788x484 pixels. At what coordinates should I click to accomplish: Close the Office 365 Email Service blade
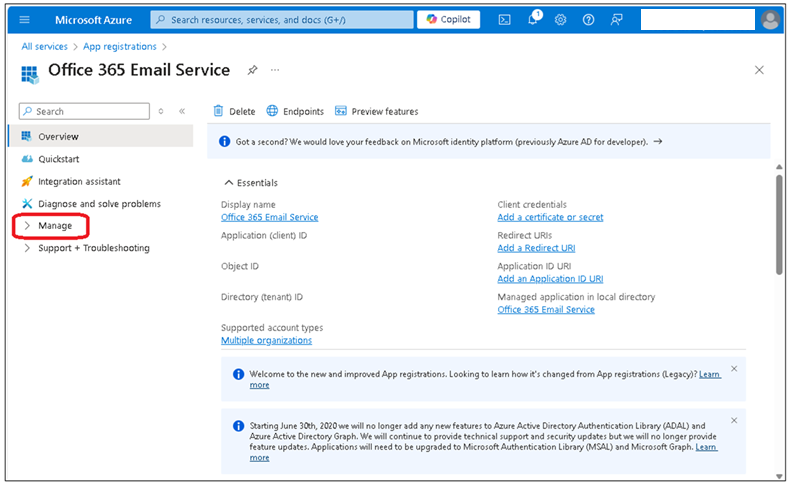click(759, 70)
